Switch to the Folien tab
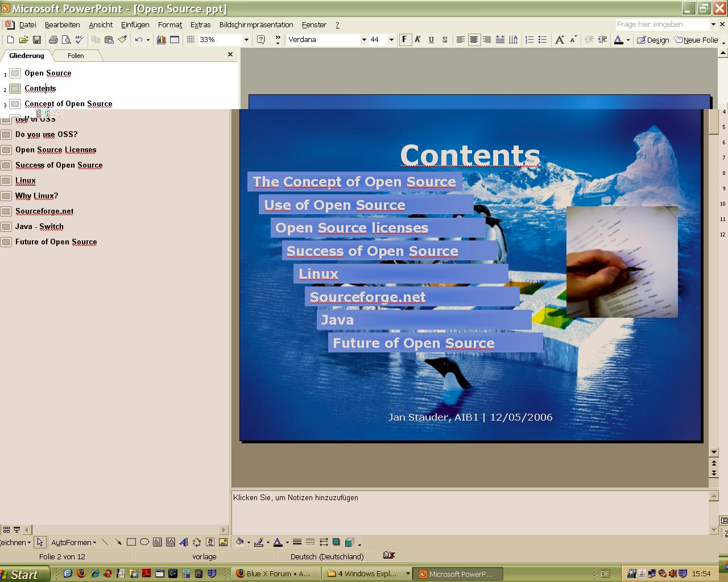 tap(76, 56)
